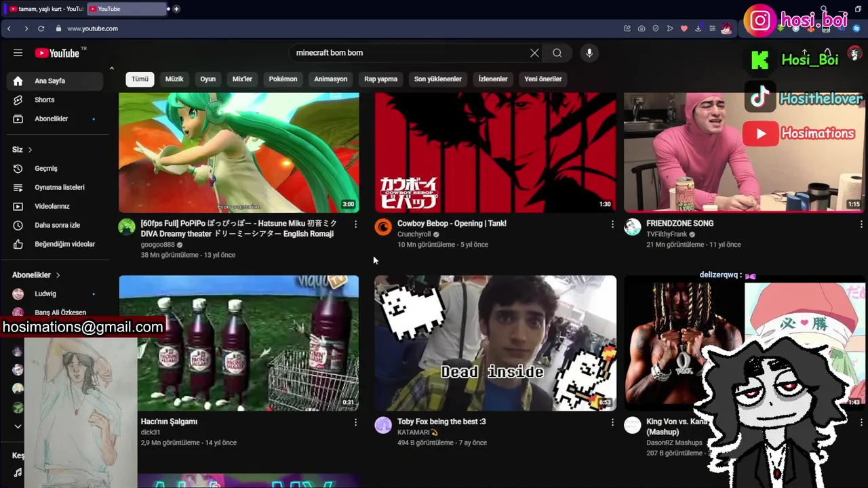This screenshot has width=868, height=488.
Task: Click the Crunchyroll channel name
Action: coord(414,235)
